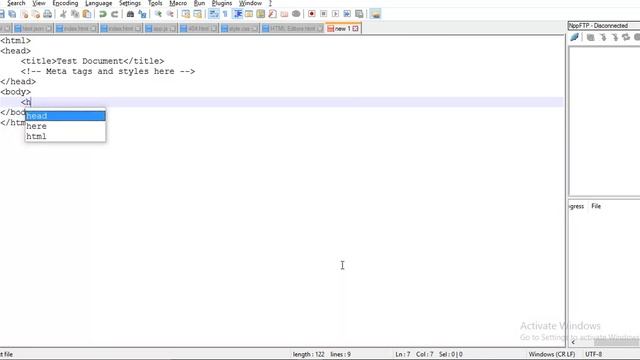Open the Encoding menu
This screenshot has width=640, height=360.
click(x=65, y=3)
